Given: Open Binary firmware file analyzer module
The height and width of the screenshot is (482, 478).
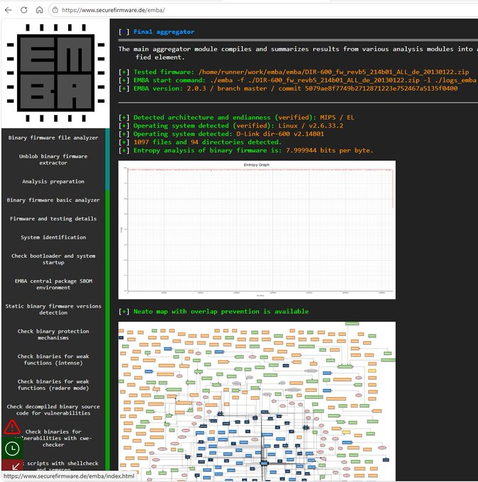Looking at the screenshot, I should click(x=53, y=138).
